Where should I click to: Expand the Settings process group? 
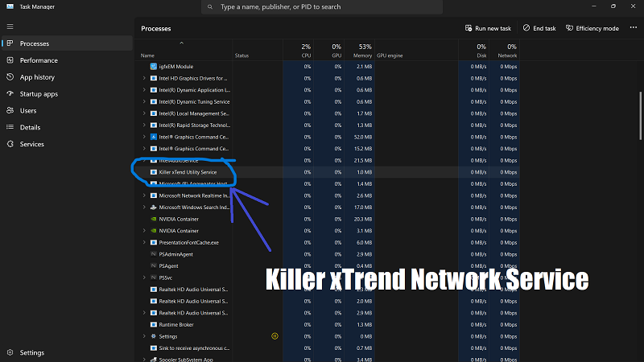coord(144,336)
